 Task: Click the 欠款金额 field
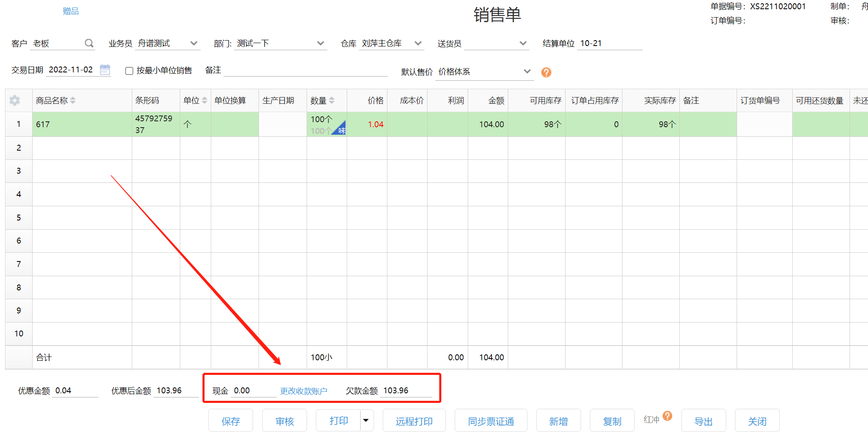click(x=407, y=391)
